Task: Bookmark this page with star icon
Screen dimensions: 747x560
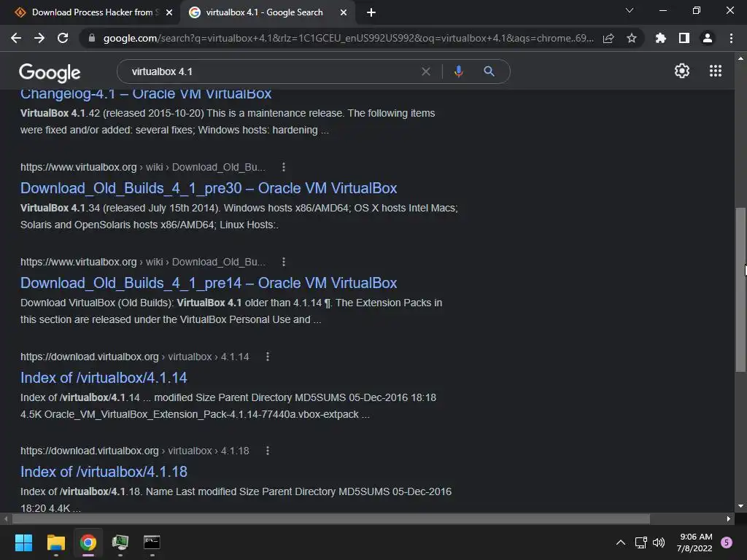Action: (632, 38)
